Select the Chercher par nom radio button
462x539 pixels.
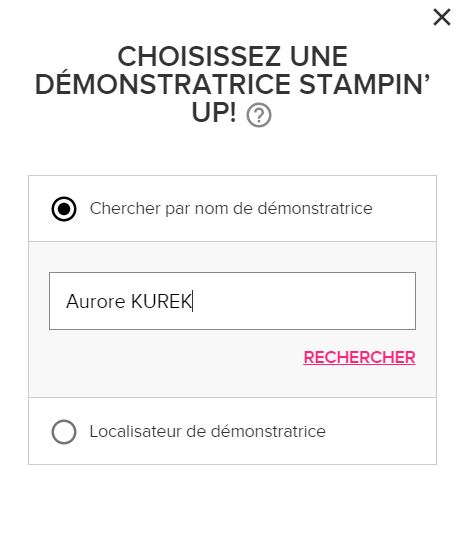[64, 209]
